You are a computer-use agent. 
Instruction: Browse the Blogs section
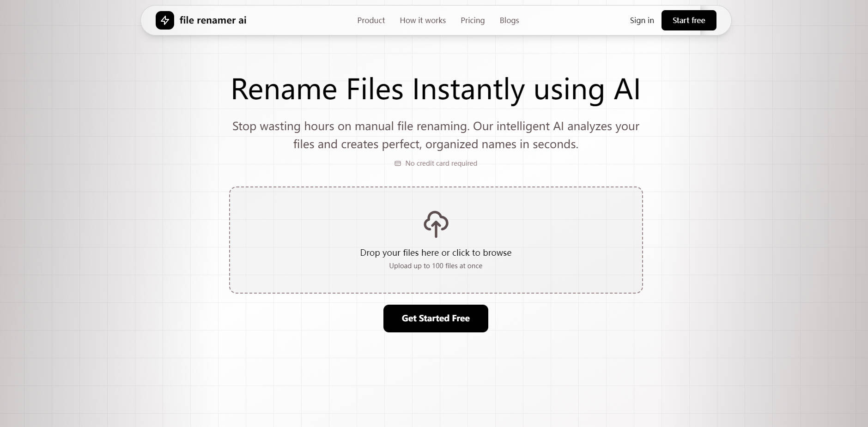(x=509, y=20)
